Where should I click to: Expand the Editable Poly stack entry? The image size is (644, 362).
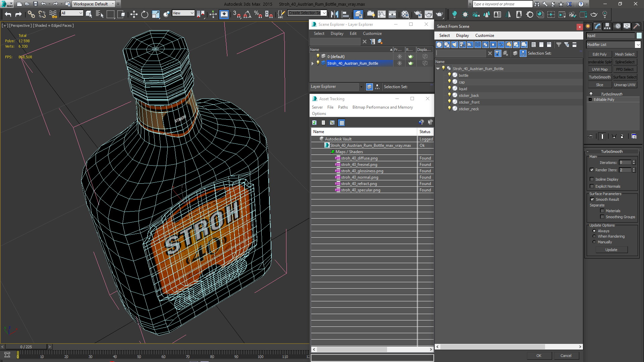coord(590,100)
